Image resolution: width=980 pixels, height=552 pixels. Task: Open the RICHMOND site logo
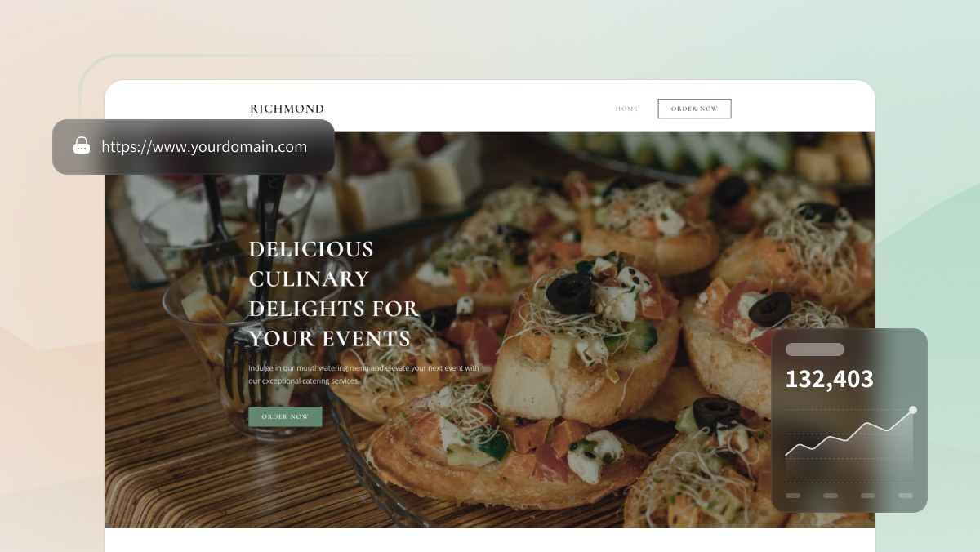(287, 109)
